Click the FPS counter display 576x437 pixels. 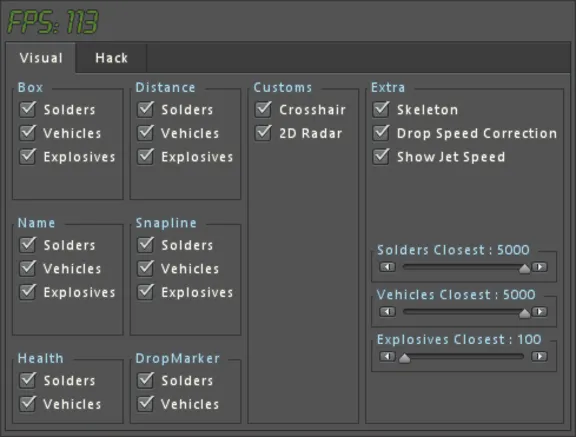(53, 22)
